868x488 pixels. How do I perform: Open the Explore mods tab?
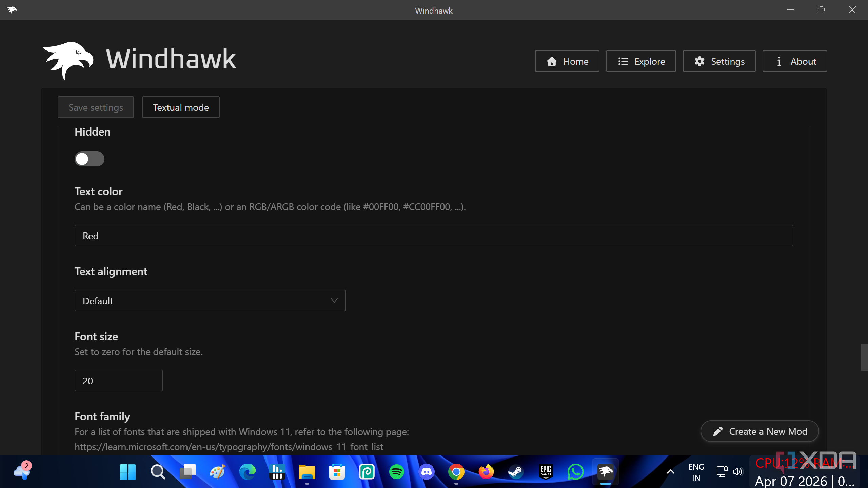click(641, 61)
